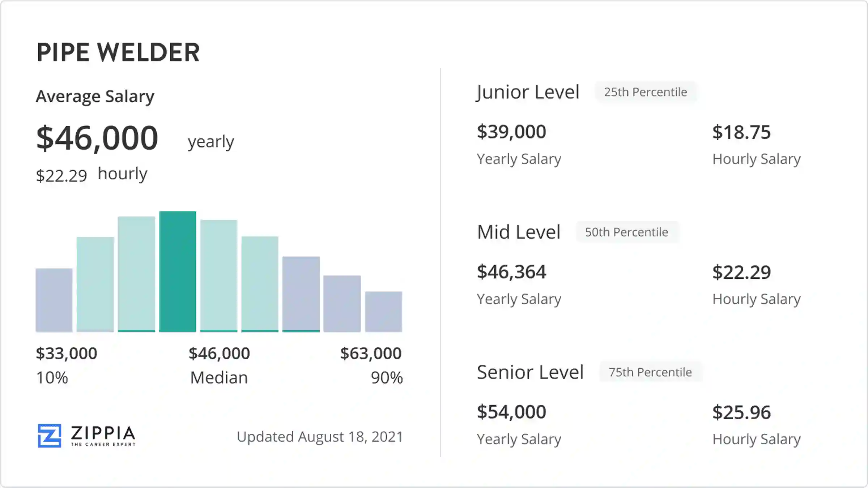Click the Updated August 18, 2021 text
This screenshot has width=868, height=488.
[320, 437]
